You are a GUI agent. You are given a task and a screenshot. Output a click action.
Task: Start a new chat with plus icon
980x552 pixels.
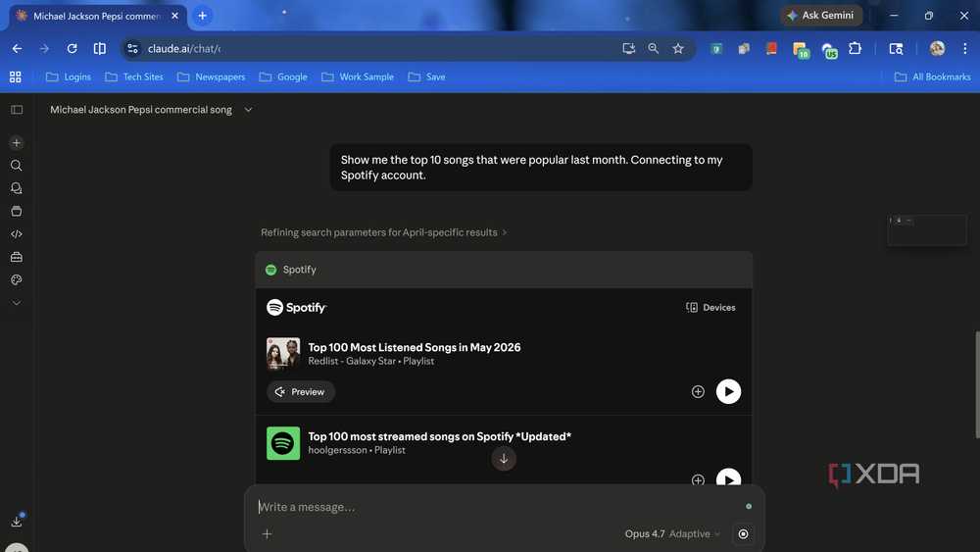click(x=17, y=142)
